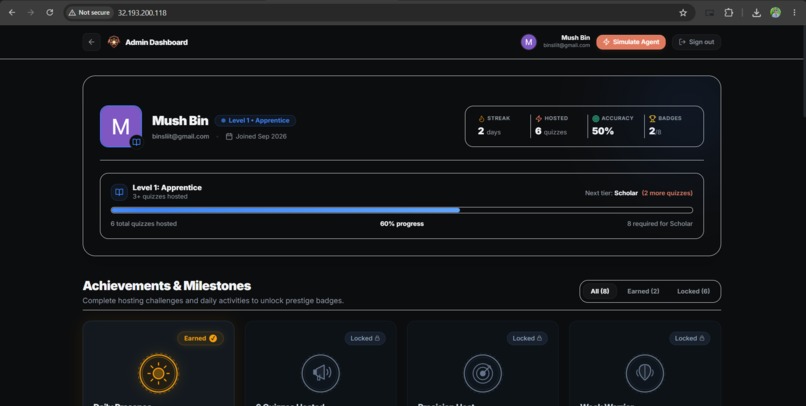Click the browser back arrow
This screenshot has width=806, height=406.
pyautogui.click(x=12, y=12)
